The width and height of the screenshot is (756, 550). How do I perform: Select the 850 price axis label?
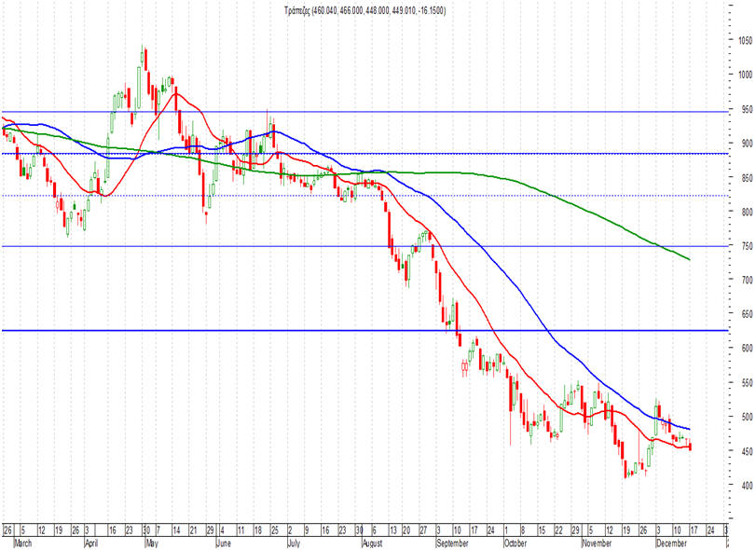click(x=747, y=178)
